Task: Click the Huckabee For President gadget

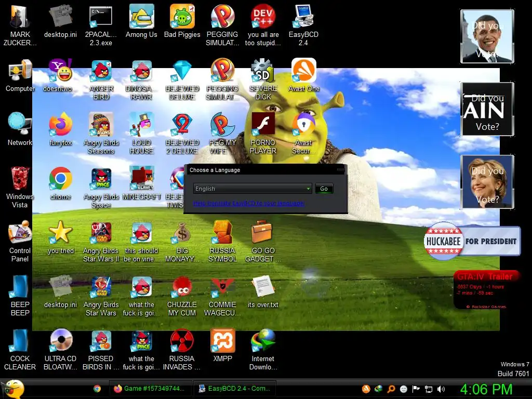Action: [472, 241]
